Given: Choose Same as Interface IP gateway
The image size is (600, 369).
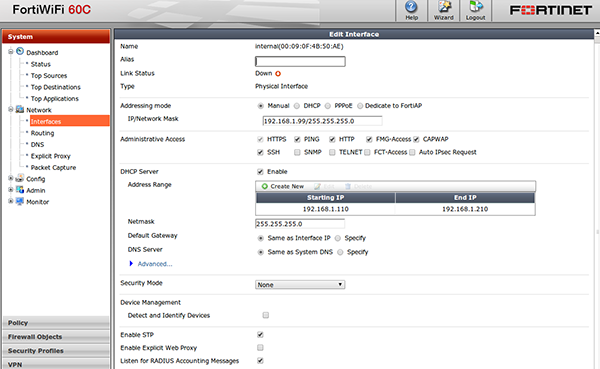Looking at the screenshot, I should click(261, 238).
